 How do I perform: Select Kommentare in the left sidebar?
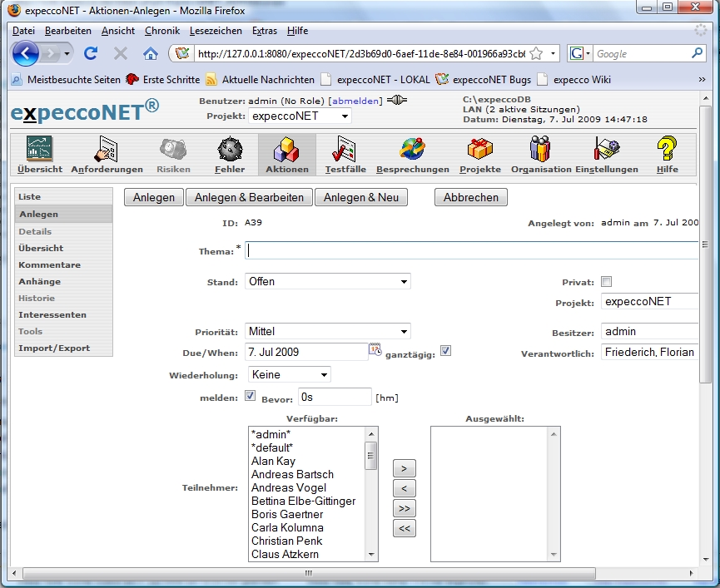coord(50,264)
